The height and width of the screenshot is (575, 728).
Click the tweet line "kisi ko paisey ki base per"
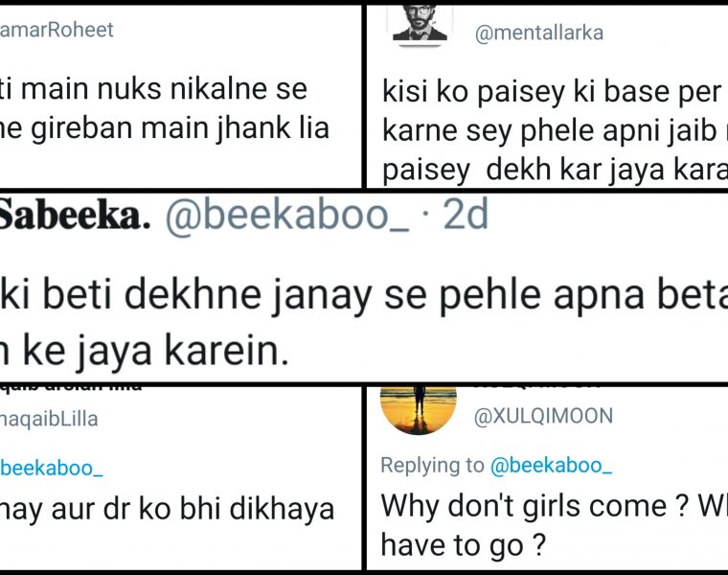coord(551,92)
